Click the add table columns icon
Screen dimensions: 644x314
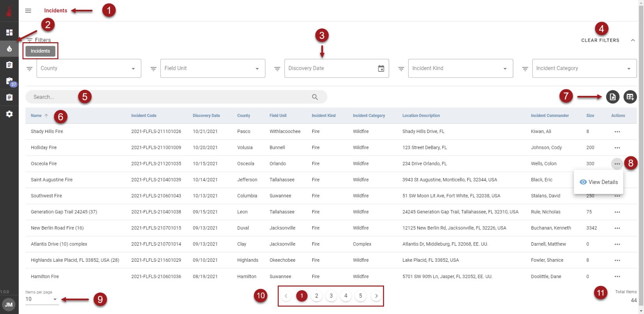tap(630, 97)
